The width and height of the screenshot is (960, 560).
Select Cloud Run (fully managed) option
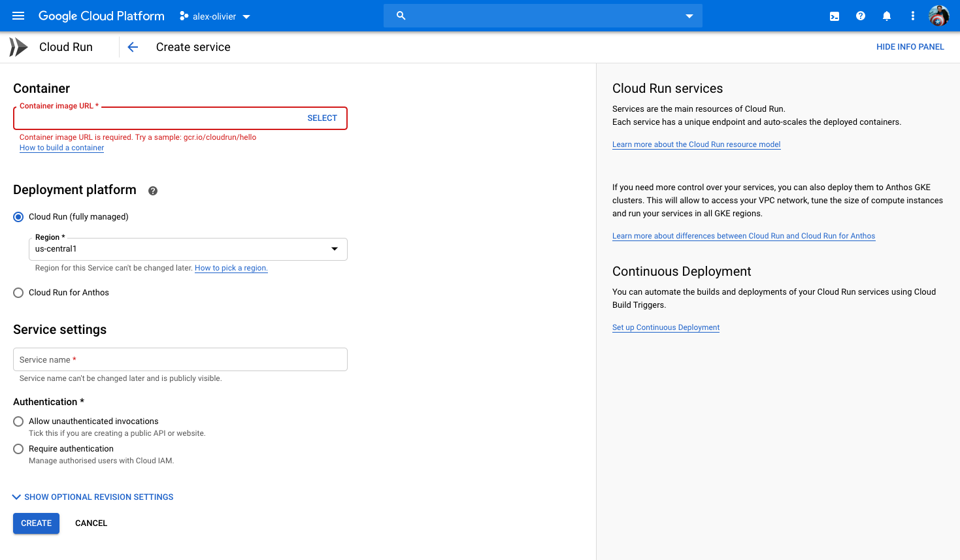coord(18,217)
